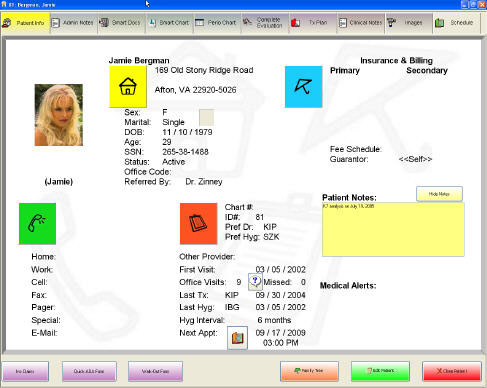Image resolution: width=487 pixels, height=388 pixels.
Task: Click the appointment time '03:00 PM'
Action: pyautogui.click(x=281, y=343)
